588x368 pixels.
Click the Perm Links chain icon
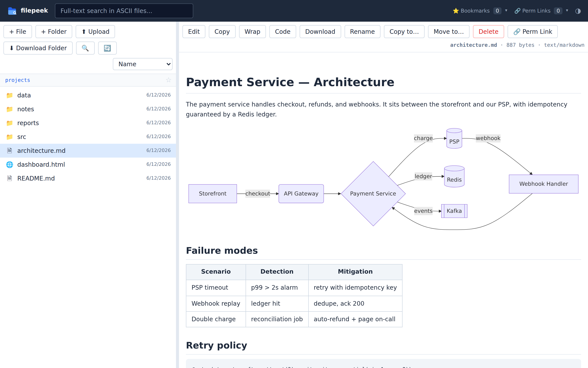[x=517, y=11]
